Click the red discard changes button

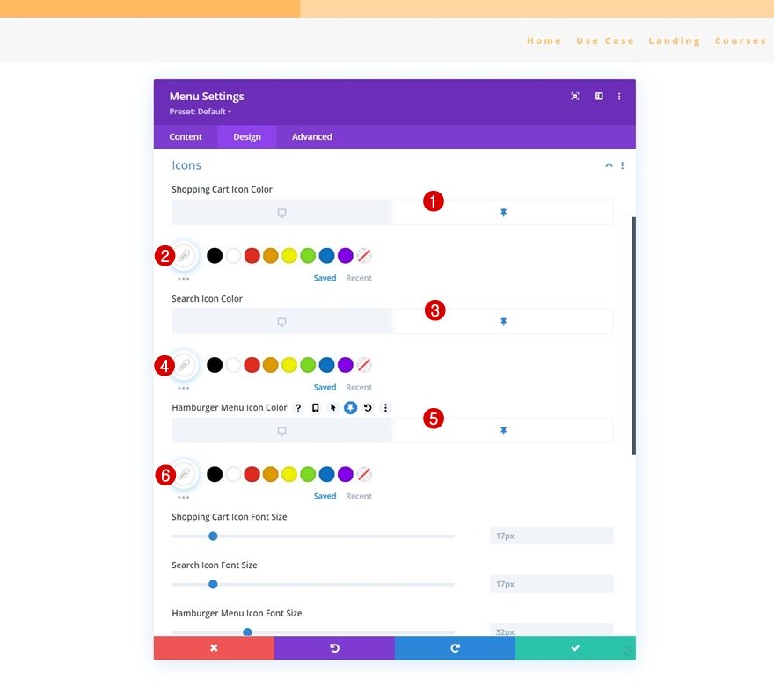coord(214,647)
